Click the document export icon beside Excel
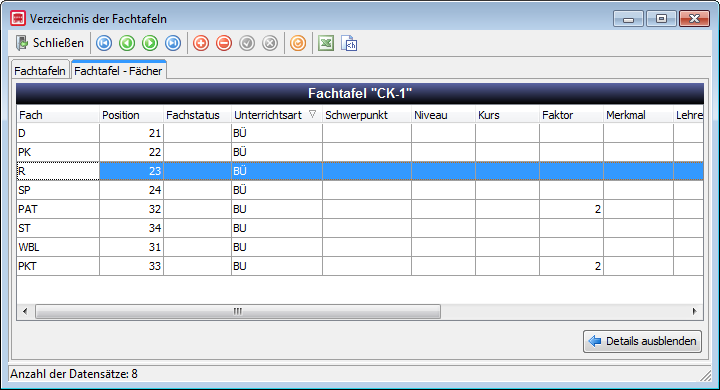The height and width of the screenshot is (390, 720). pyautogui.click(x=349, y=43)
